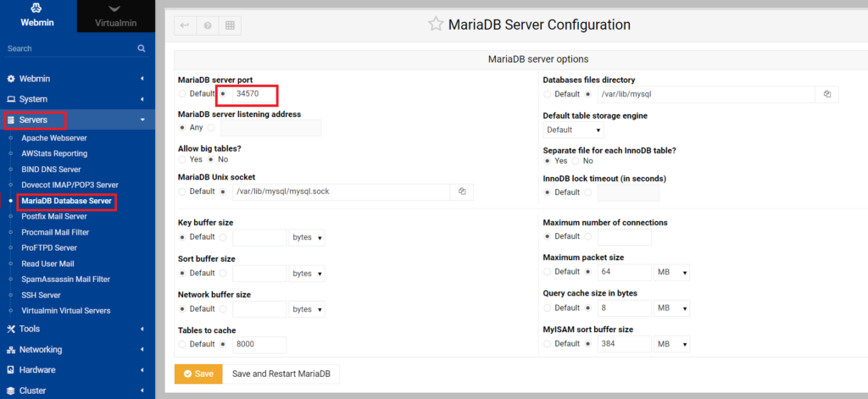Switch to the Virtualmin tab
Viewport: 868px width, 399px height.
tap(115, 15)
